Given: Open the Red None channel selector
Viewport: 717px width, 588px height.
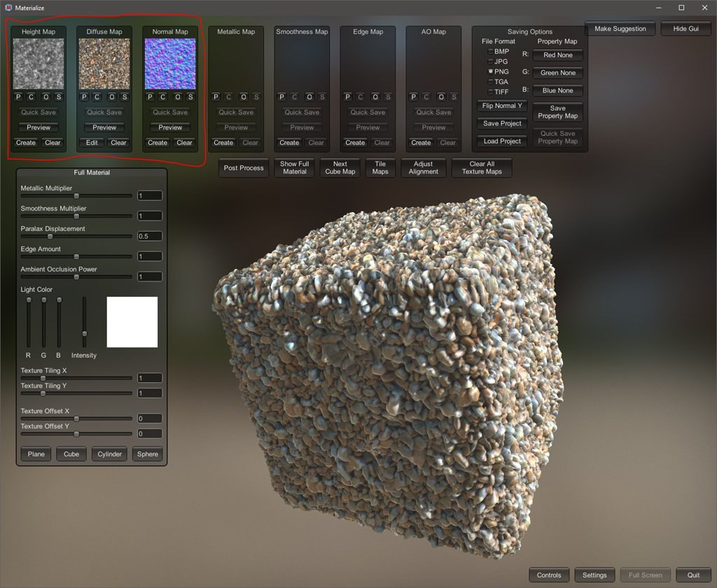Looking at the screenshot, I should tap(557, 55).
